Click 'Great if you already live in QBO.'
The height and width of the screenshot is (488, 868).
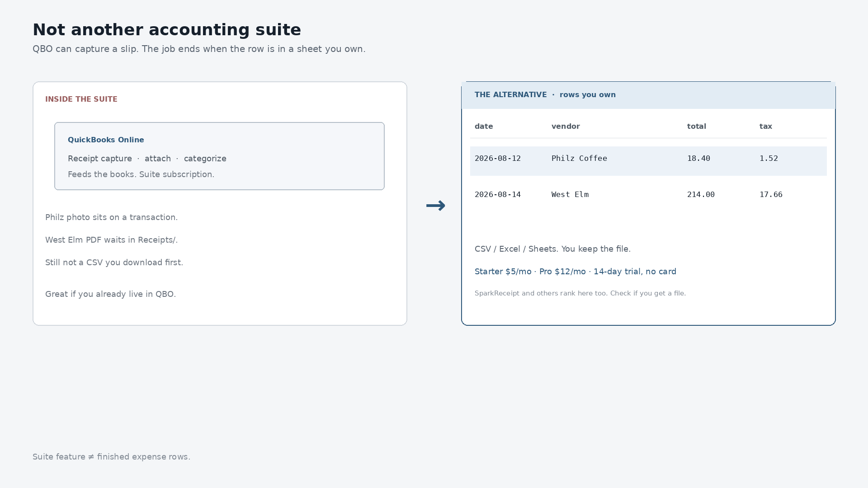pos(111,294)
